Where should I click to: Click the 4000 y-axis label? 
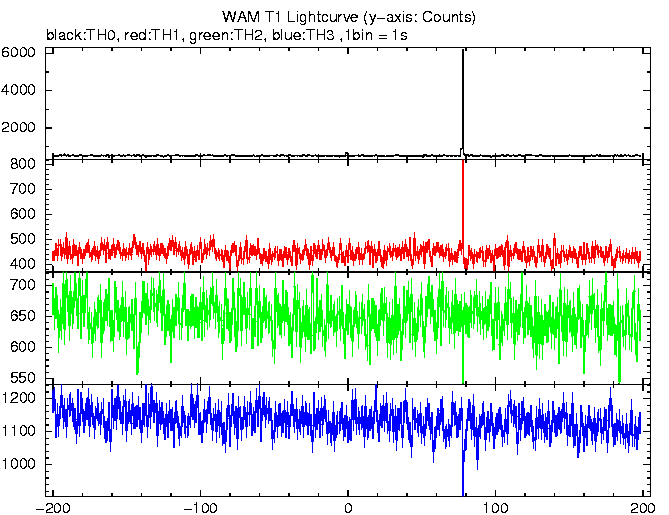point(18,90)
